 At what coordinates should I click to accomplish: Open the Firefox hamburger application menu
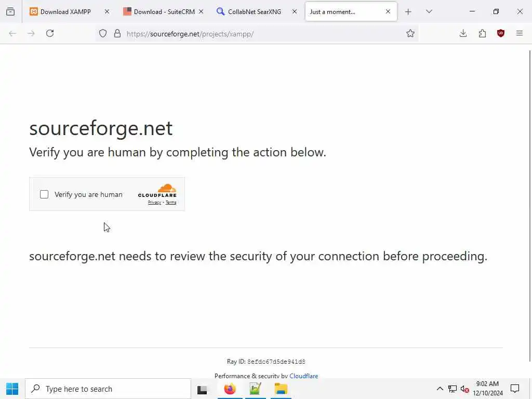point(520,33)
